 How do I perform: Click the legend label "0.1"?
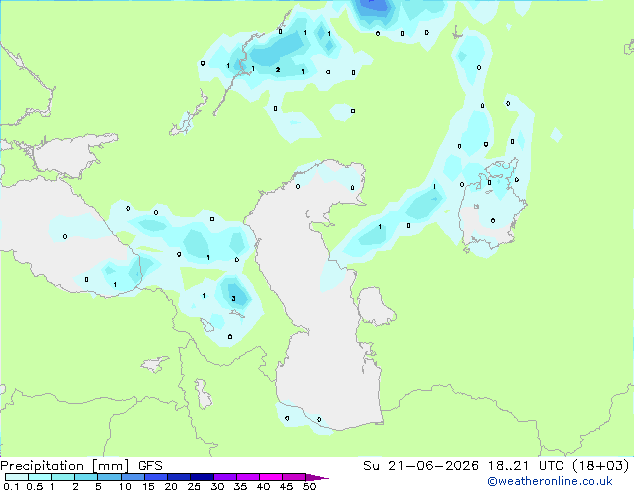click(x=11, y=486)
